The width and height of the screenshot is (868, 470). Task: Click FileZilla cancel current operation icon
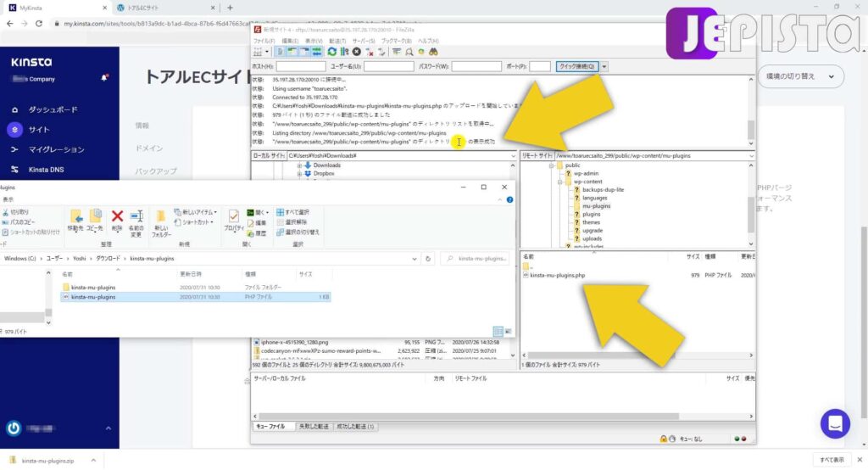357,52
